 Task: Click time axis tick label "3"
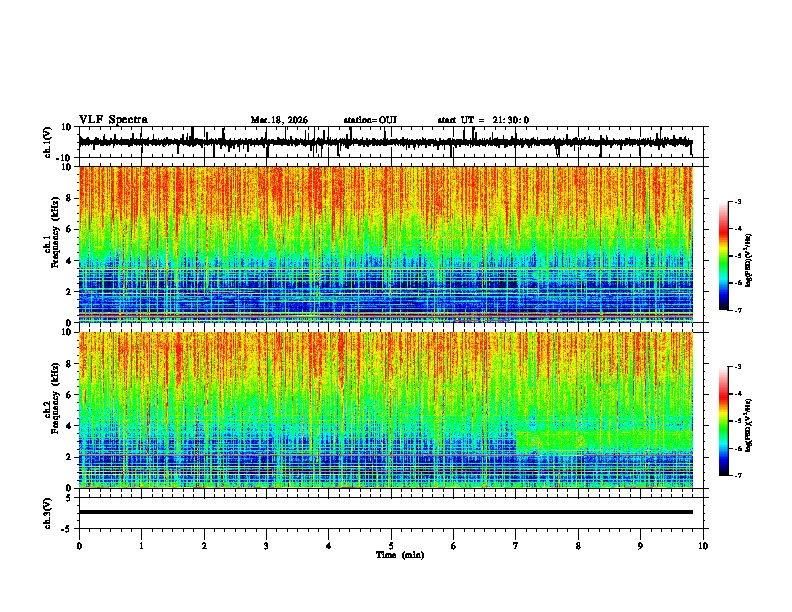pyautogui.click(x=266, y=546)
